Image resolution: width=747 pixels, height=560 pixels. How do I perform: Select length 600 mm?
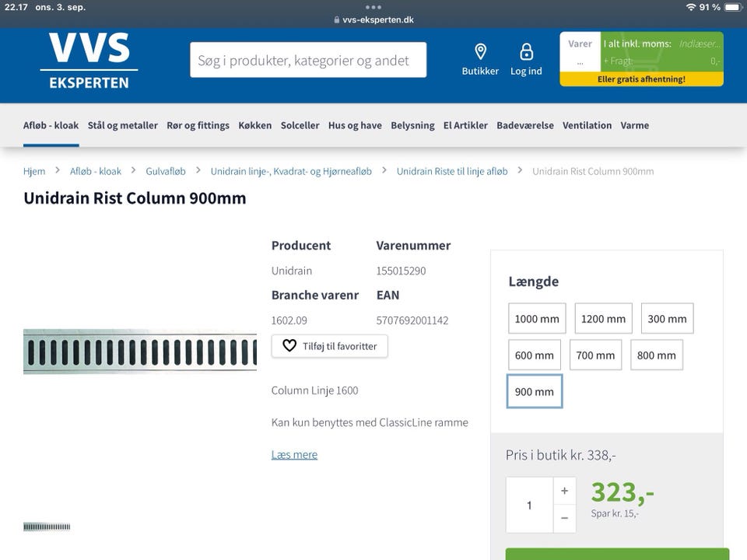click(534, 355)
